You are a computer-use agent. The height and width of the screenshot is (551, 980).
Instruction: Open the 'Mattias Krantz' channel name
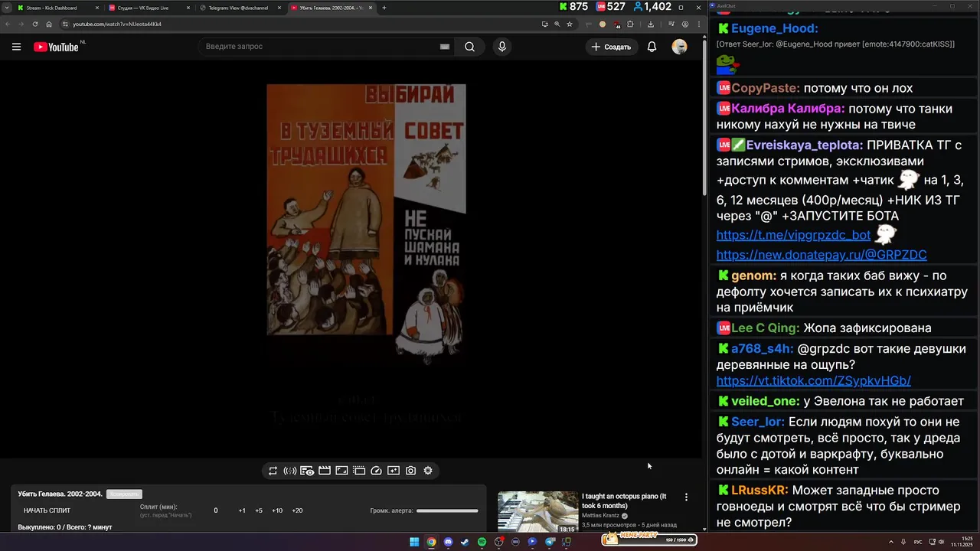pyautogui.click(x=602, y=516)
